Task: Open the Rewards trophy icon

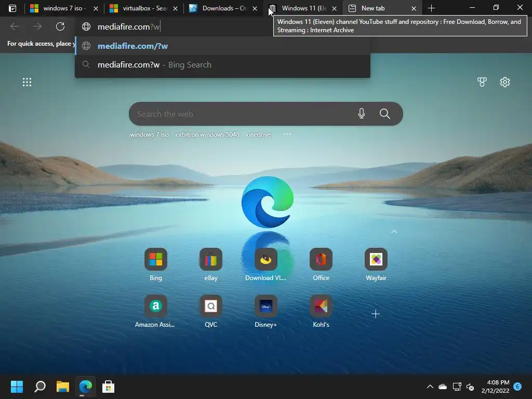Action: (482, 82)
